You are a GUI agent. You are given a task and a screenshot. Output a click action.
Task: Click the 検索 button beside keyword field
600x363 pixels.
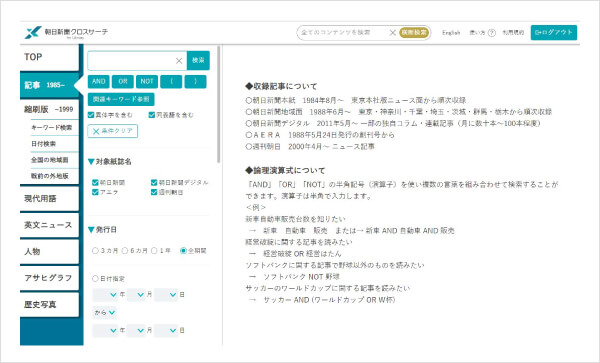click(198, 60)
